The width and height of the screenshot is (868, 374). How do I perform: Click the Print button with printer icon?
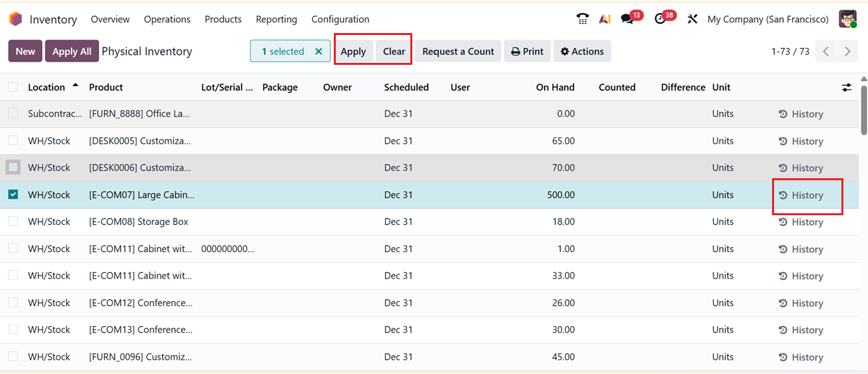(x=527, y=51)
